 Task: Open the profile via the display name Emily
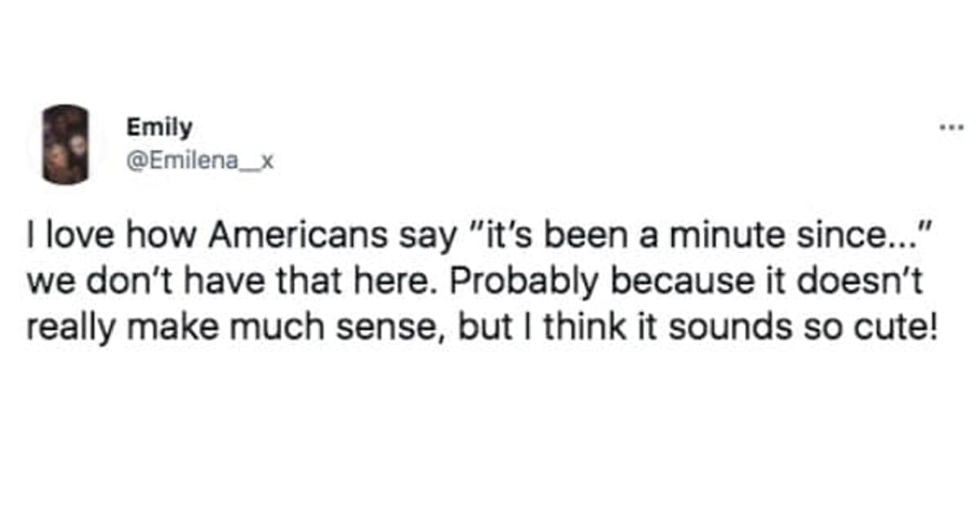coord(159,127)
